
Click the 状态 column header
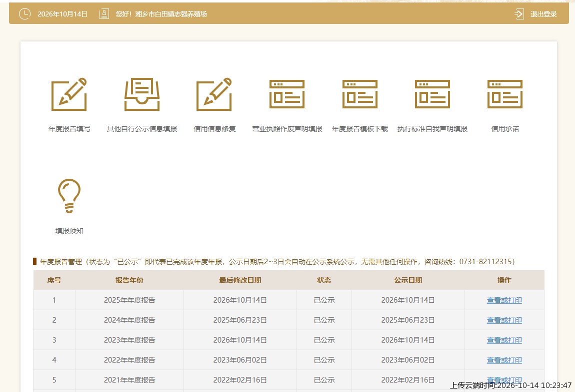click(324, 280)
